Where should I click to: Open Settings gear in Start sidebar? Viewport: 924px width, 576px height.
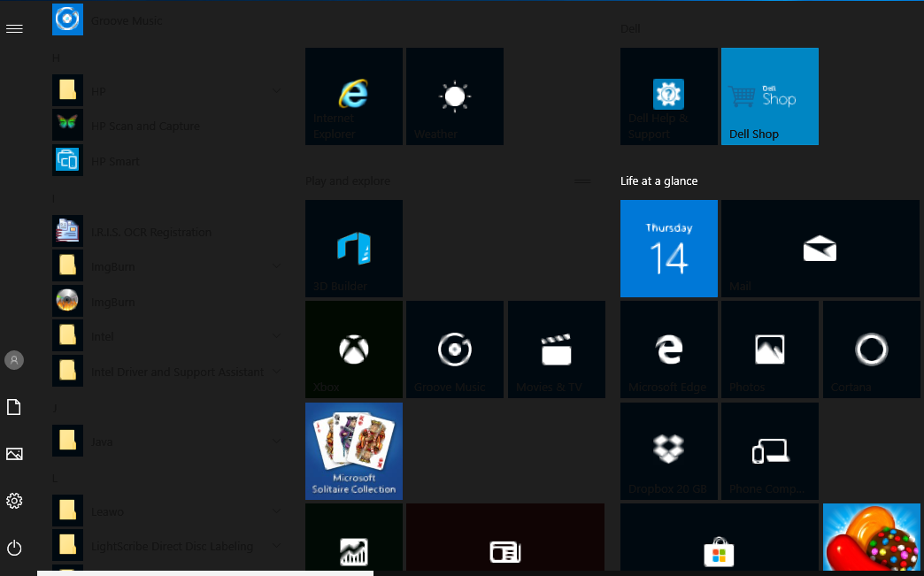pyautogui.click(x=14, y=501)
